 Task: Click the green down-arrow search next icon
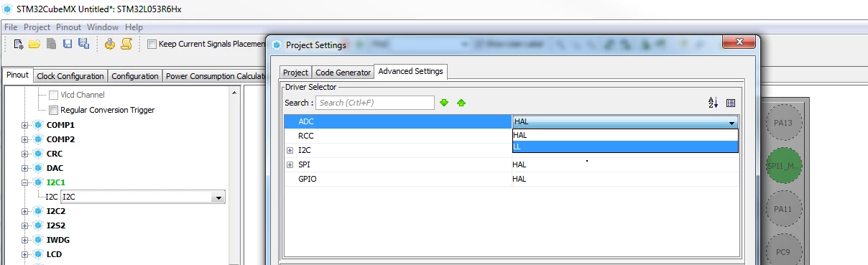444,103
